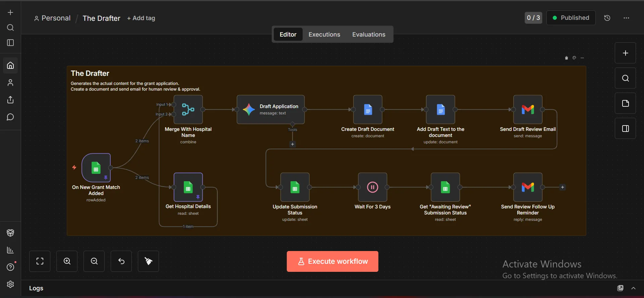
Task: Pop out the logs panel icon
Action: click(621, 288)
